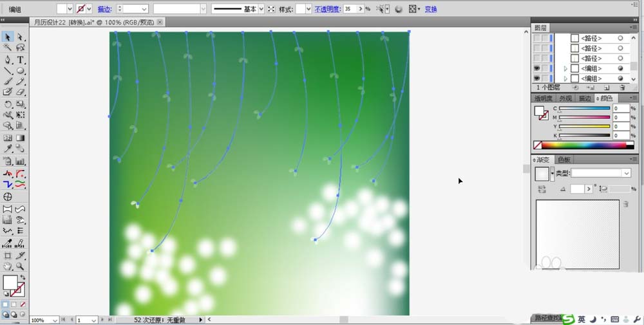644x325 pixels.
Task: Enable Draw Behind mode
Action: click(14, 315)
